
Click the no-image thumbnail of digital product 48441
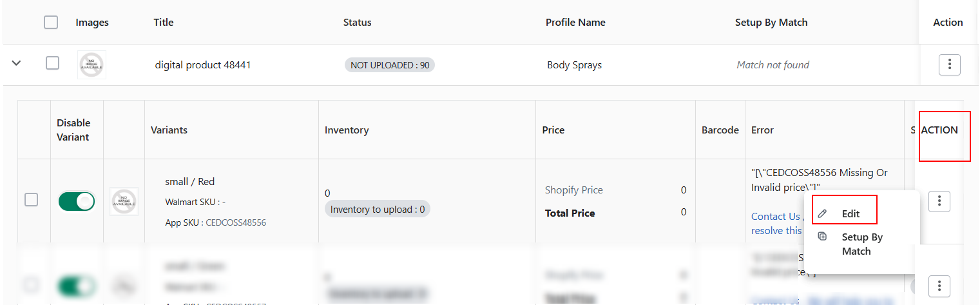[x=92, y=64]
